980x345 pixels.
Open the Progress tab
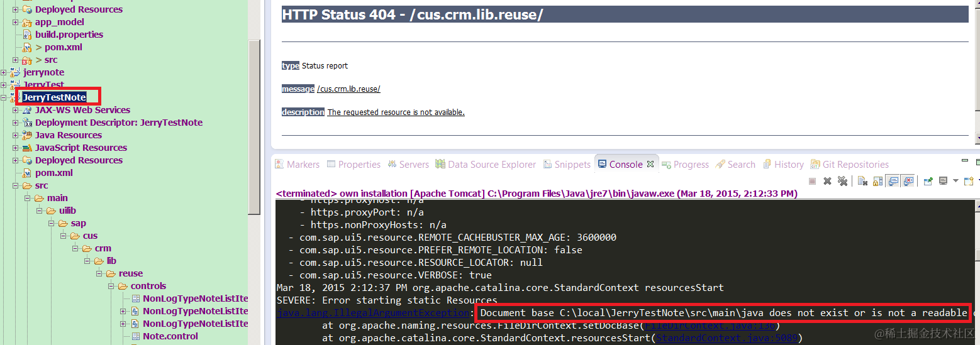tap(686, 165)
